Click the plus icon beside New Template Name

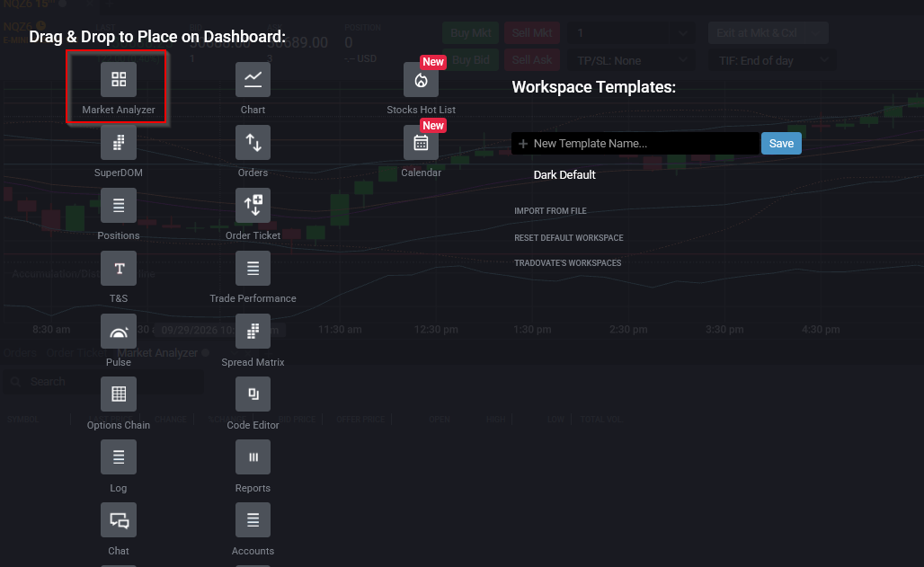tap(523, 143)
